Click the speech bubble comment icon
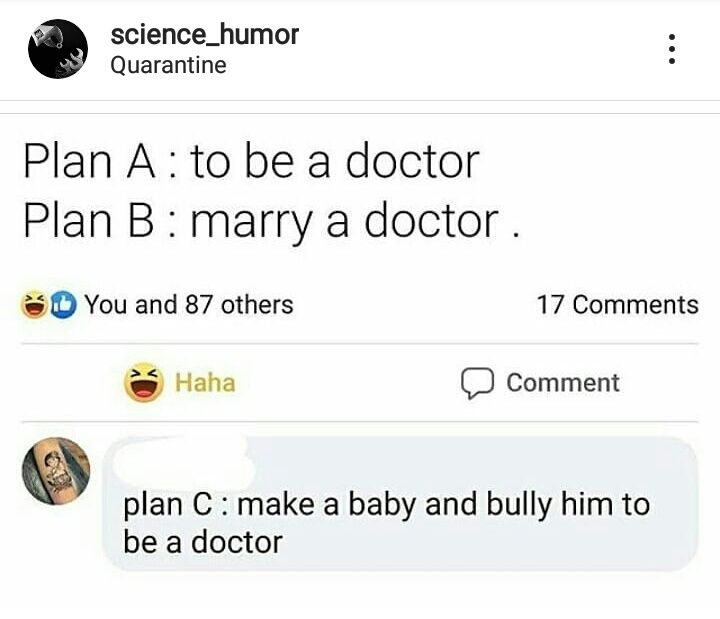 (x=477, y=383)
